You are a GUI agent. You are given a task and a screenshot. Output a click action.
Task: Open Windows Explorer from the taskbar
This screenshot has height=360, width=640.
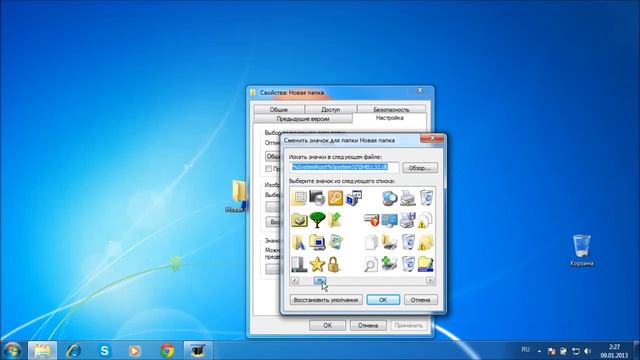tap(42, 351)
